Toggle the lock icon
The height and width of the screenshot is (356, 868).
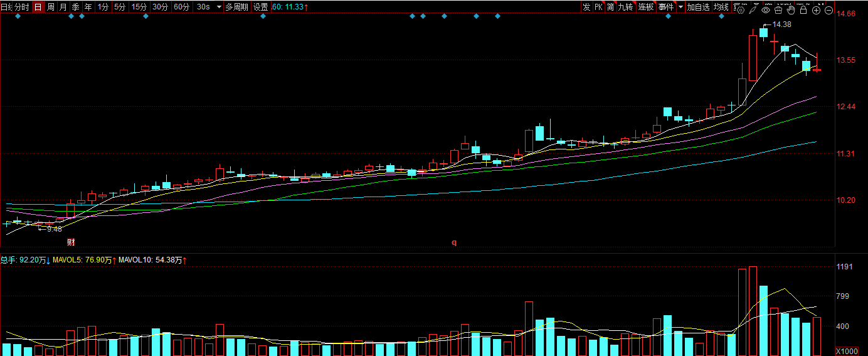pyautogui.click(x=803, y=10)
